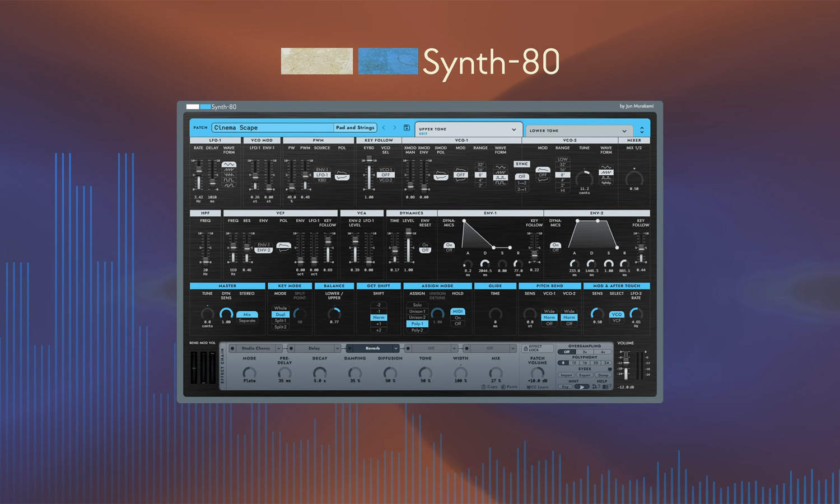Click the SysEx Dump button
840x504 pixels.
[x=603, y=375]
